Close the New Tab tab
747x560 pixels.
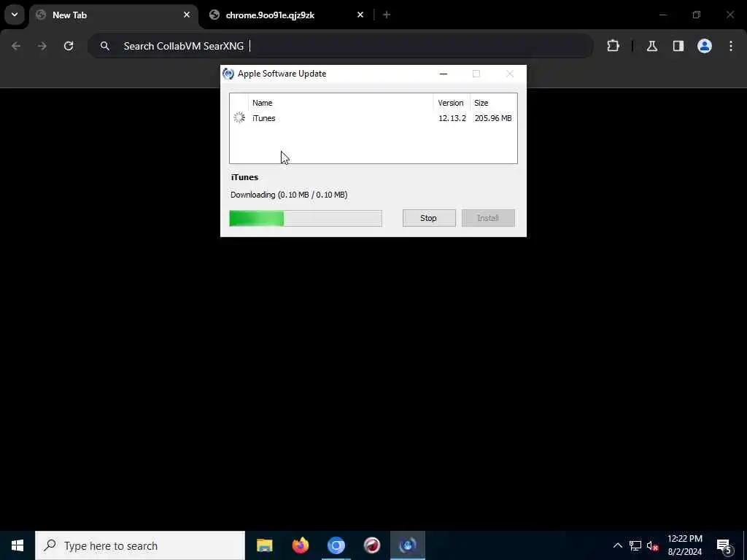(187, 15)
